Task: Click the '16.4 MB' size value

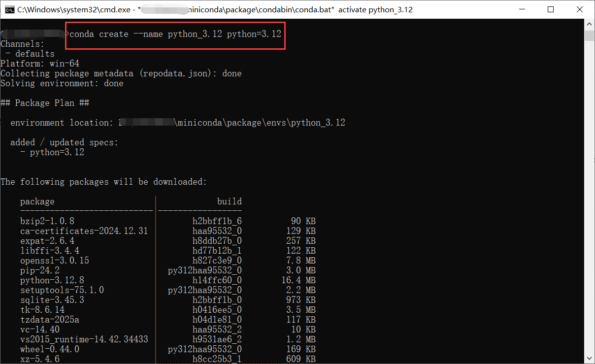Action: coord(298,280)
